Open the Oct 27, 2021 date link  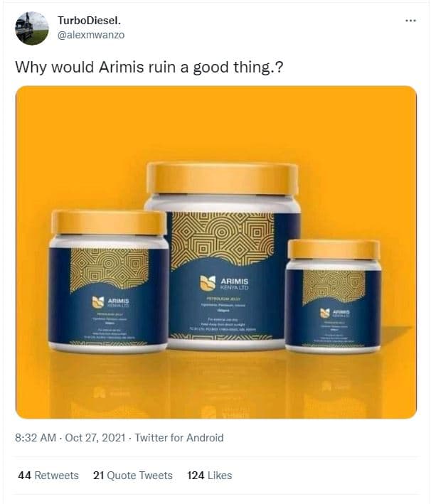tap(95, 437)
